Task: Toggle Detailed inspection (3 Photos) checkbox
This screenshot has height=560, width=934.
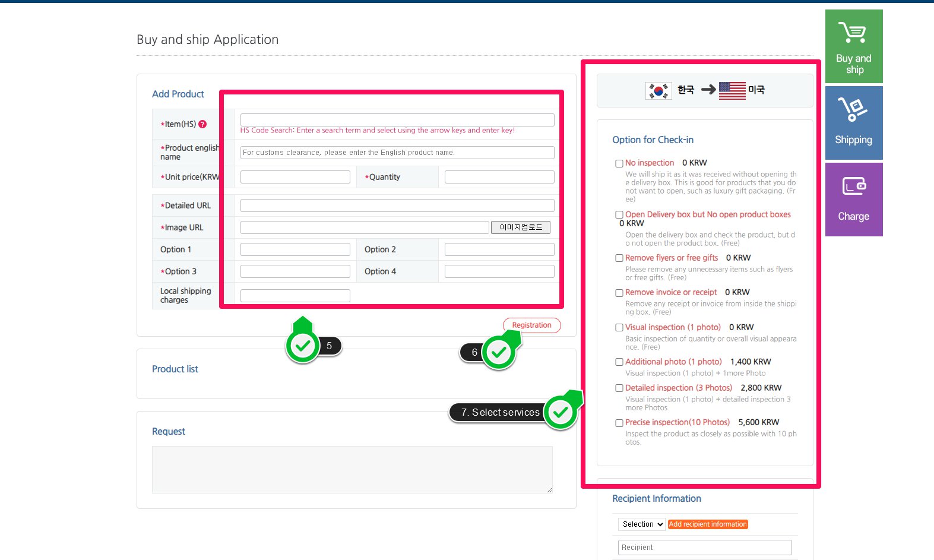Action: 619,388
